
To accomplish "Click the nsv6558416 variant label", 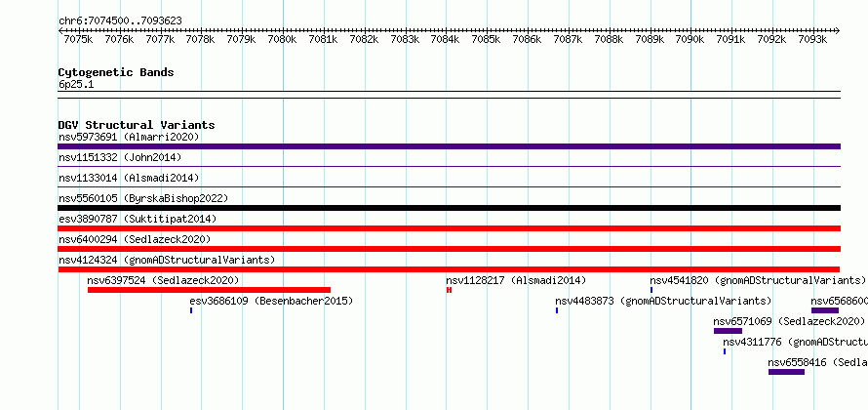I will [817, 362].
